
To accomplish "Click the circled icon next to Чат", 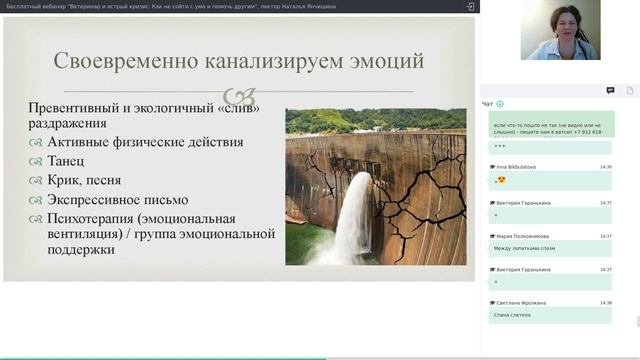I will click(x=500, y=104).
